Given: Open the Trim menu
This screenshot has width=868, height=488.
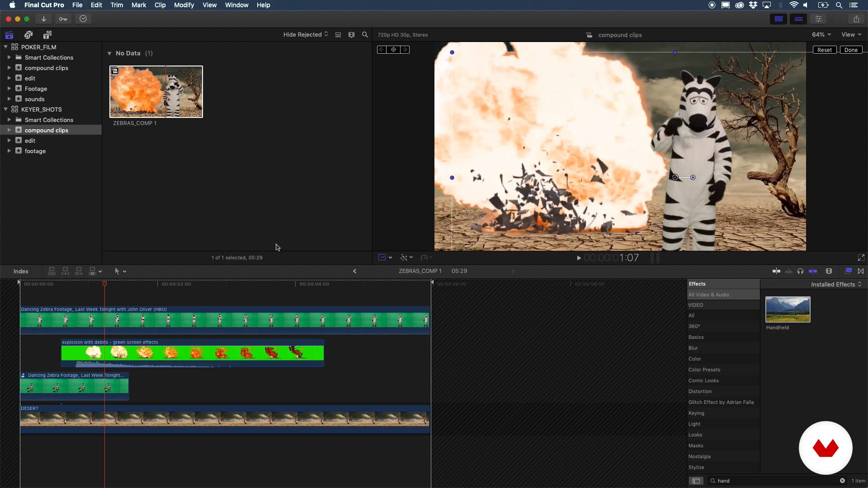Looking at the screenshot, I should (117, 5).
